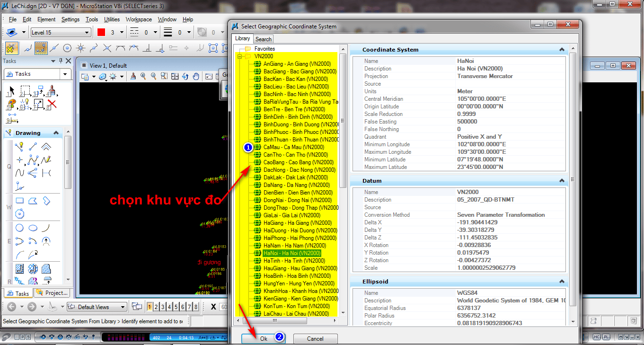Viewport: 644px width, 345px height.
Task: Toggle view 8 button in View Groups
Action: click(196, 307)
